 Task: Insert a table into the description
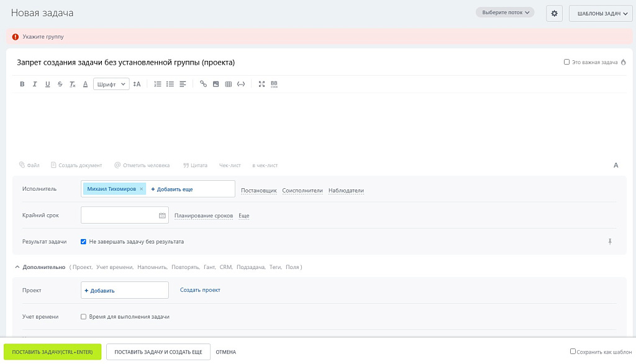pyautogui.click(x=228, y=84)
